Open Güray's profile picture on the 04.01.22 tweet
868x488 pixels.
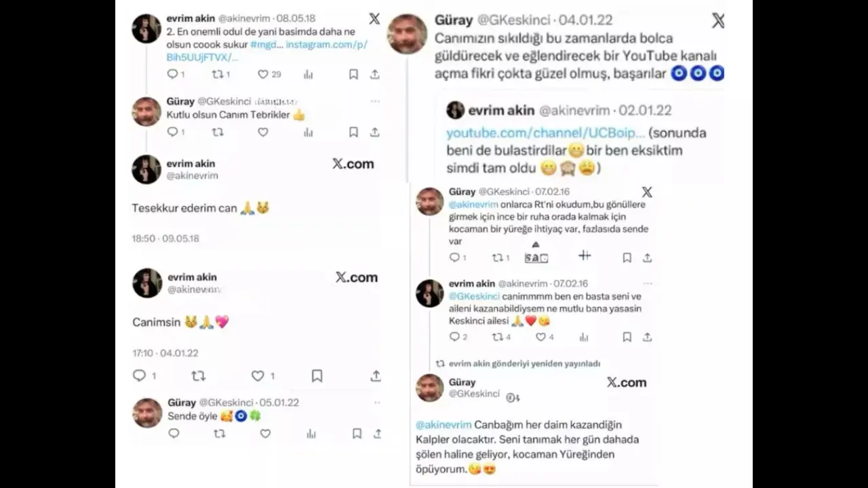[x=407, y=34]
